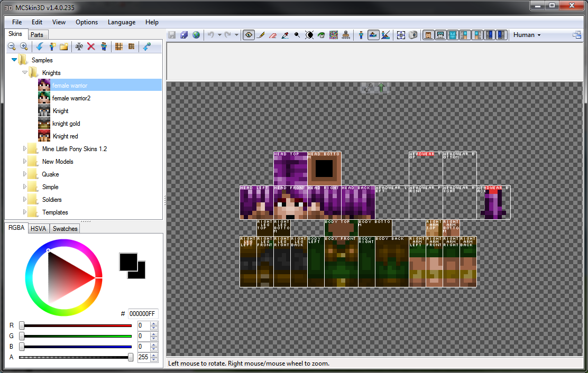Take a screenshot with the camera icon
Image resolution: width=588 pixels, height=373 pixels.
413,35
